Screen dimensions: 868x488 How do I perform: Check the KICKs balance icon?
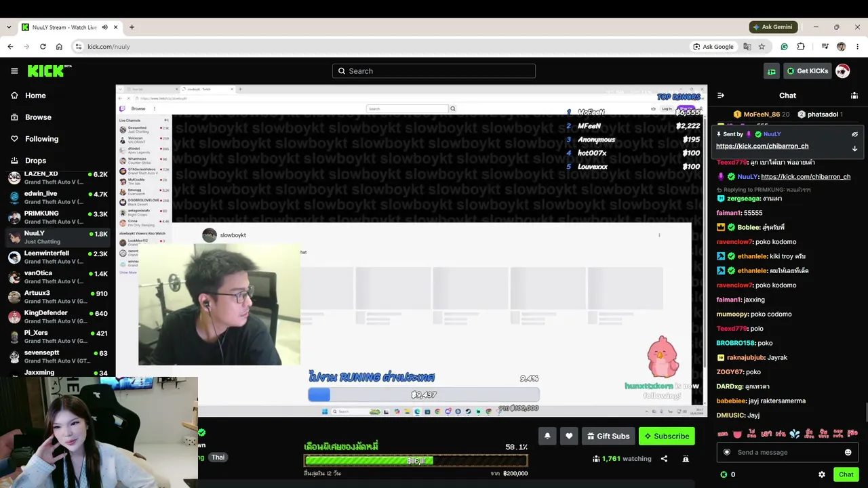pos(724,474)
